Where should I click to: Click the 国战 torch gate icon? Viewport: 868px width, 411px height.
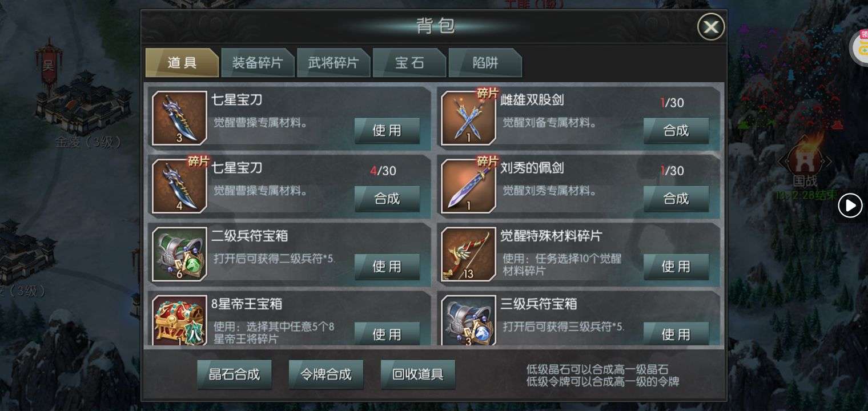(x=805, y=157)
